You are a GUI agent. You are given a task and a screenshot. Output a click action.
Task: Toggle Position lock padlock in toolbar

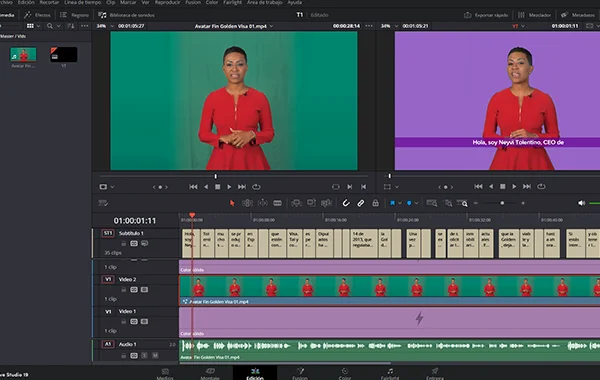[375, 203]
